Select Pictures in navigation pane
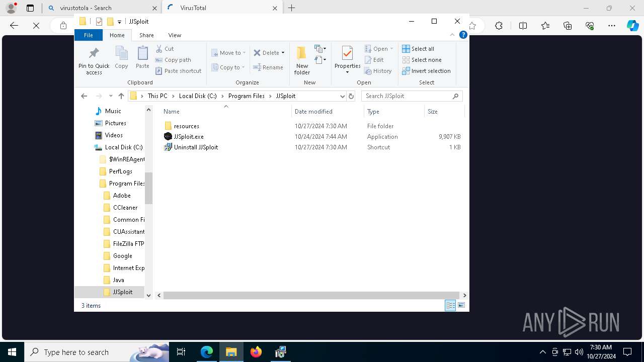The height and width of the screenshot is (362, 644). [115, 123]
